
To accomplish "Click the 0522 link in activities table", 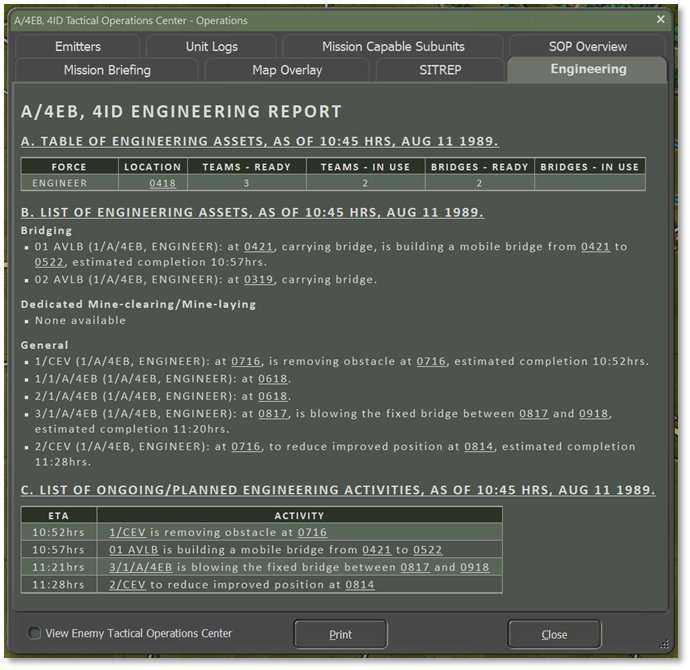I will point(427,550).
